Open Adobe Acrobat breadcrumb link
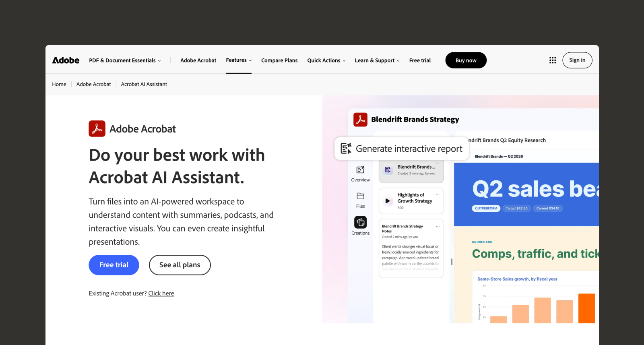 93,84
